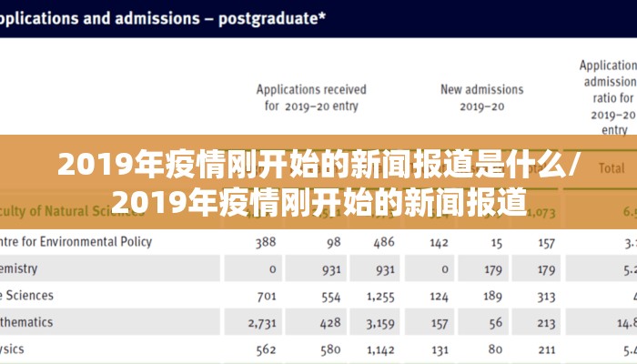
Task: Click 2,731 in the Mathematics row
Action: click(262, 323)
